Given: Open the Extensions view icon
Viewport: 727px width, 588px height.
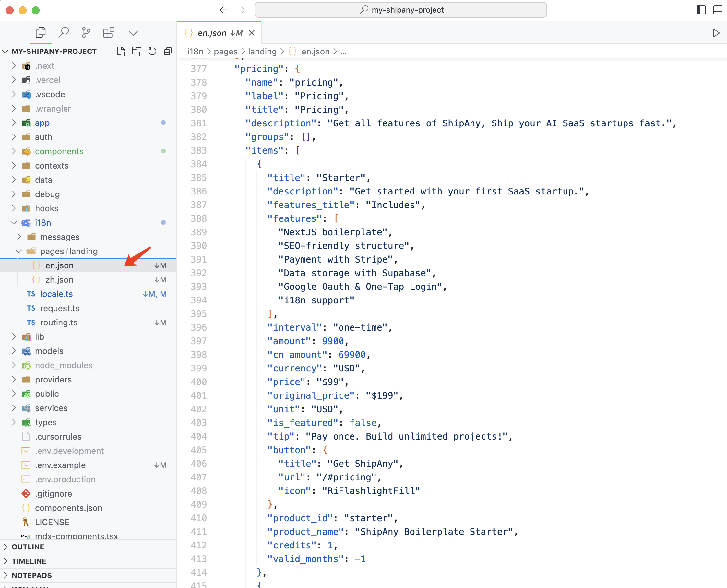Looking at the screenshot, I should pos(109,32).
